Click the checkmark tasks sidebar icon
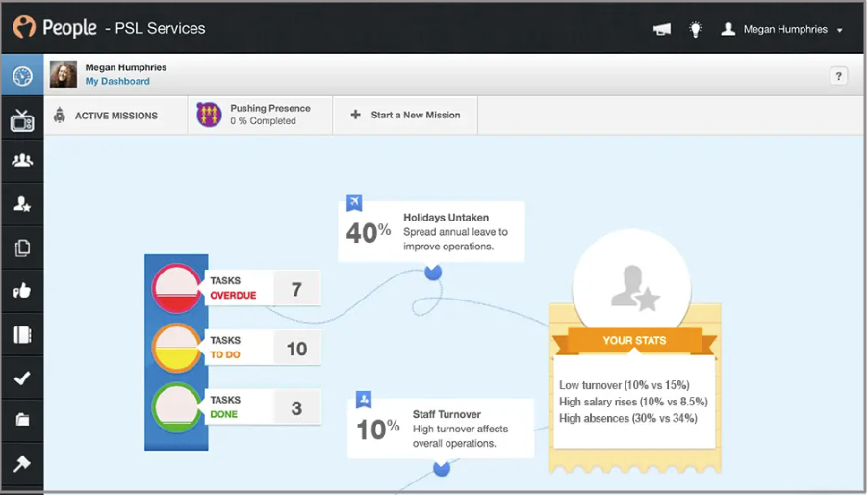Screen dimensions: 868x495 point(22,378)
